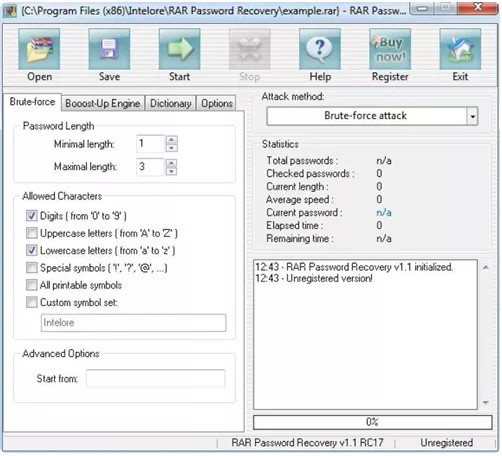The height and width of the screenshot is (456, 502).
Task: Decrease Maximal length with the down arrow
Action: (x=171, y=171)
